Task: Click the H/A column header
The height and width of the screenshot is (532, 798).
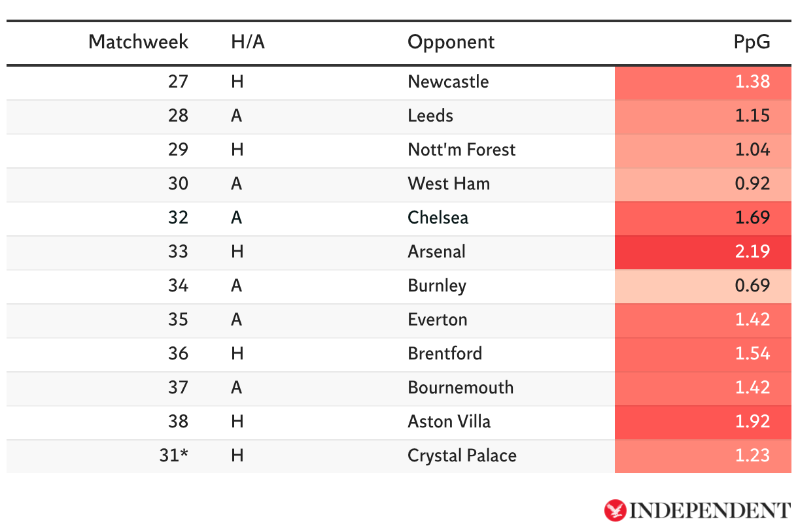Action: coord(248,42)
